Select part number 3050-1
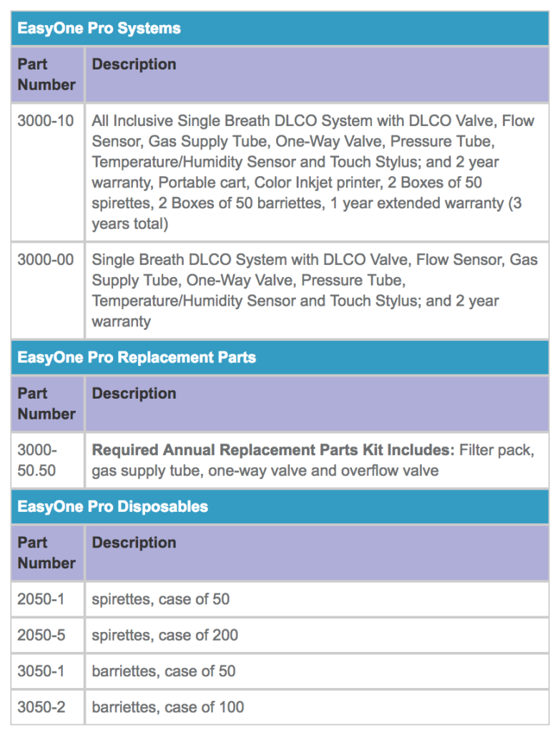 (x=41, y=671)
